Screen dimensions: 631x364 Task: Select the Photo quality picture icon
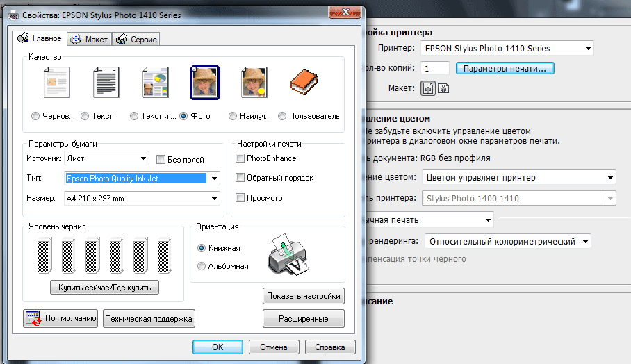point(205,83)
